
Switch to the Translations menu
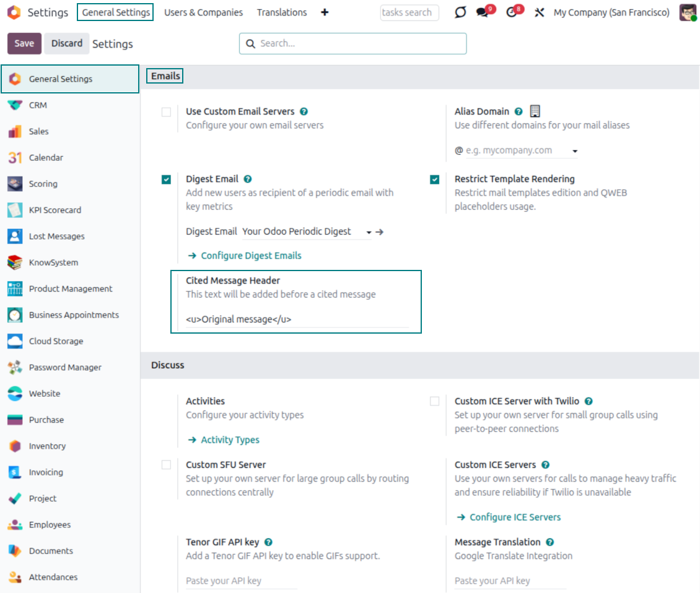click(x=282, y=12)
